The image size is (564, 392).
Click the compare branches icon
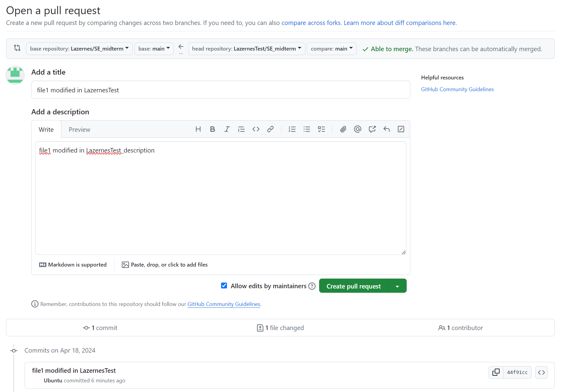17,48
